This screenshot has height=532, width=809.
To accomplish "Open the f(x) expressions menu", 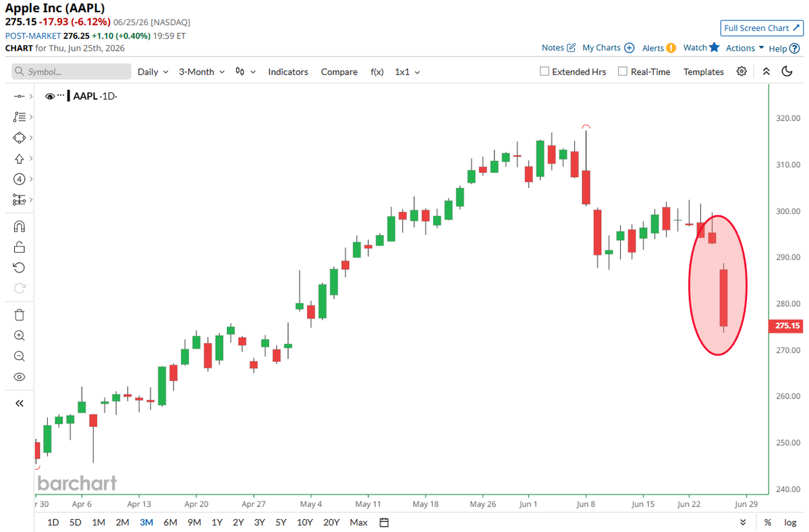I will point(377,71).
